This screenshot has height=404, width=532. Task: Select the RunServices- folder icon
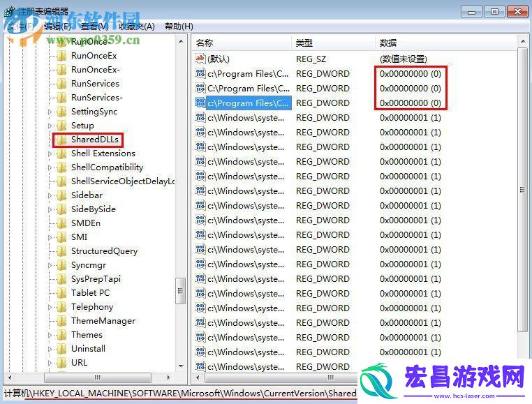tap(61, 98)
